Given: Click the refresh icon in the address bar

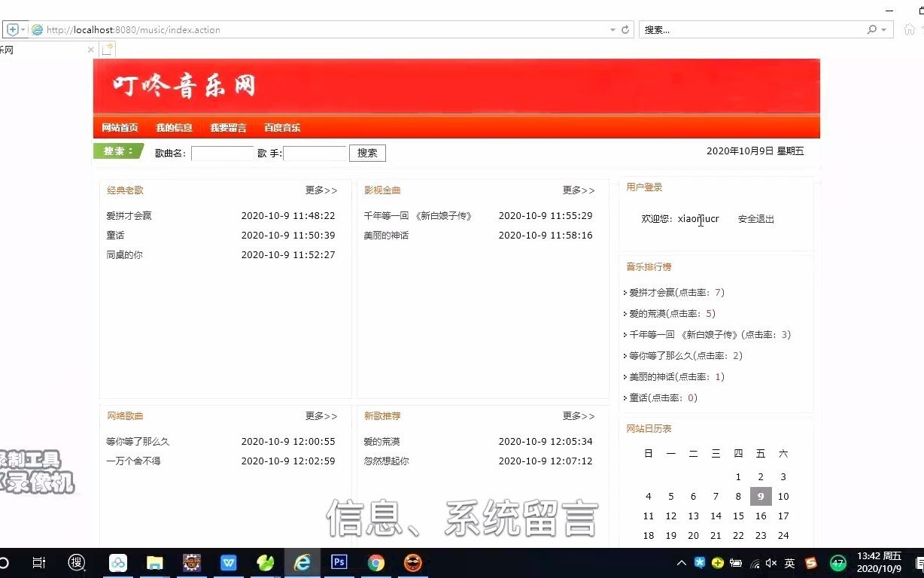Looking at the screenshot, I should click(x=625, y=30).
